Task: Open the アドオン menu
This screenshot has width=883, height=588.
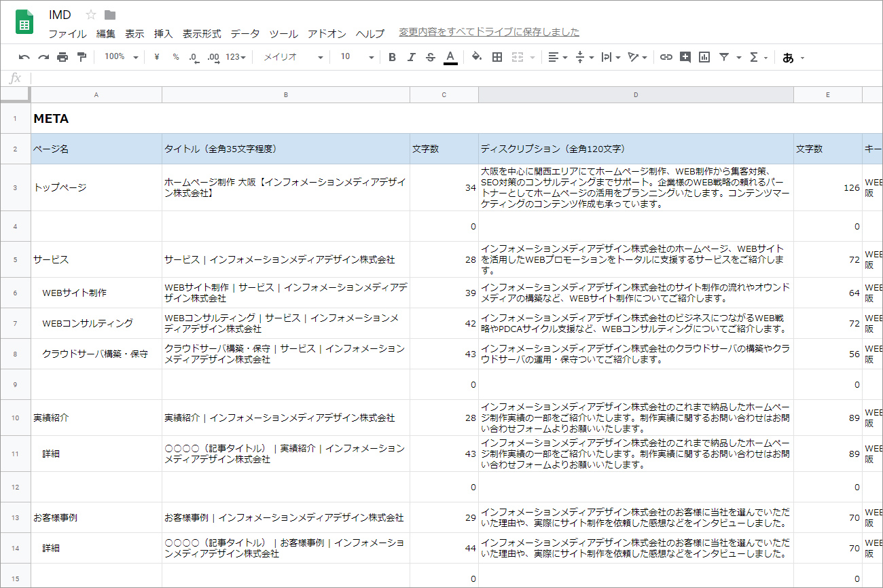Action: click(327, 33)
